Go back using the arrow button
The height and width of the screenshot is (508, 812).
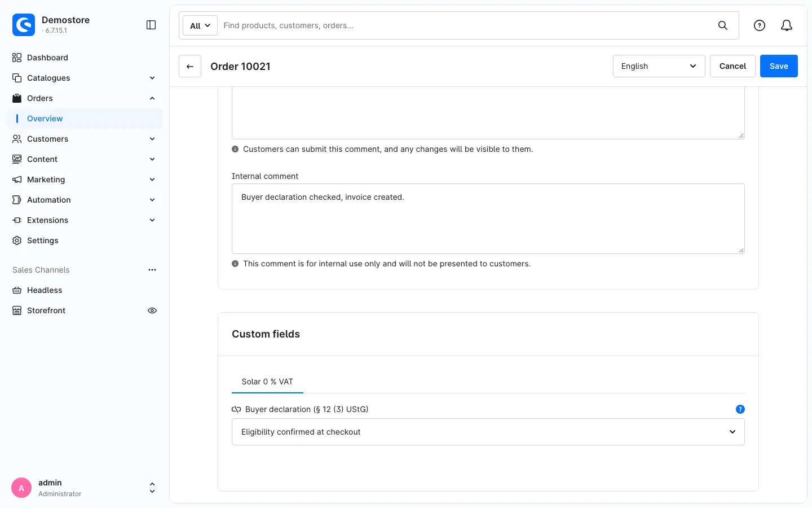[190, 66]
